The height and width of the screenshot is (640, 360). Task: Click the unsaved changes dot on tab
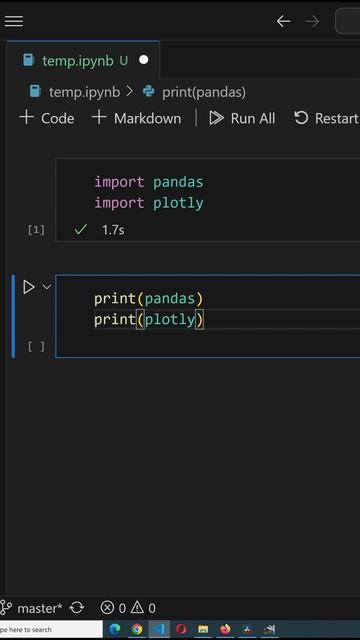coord(144,60)
